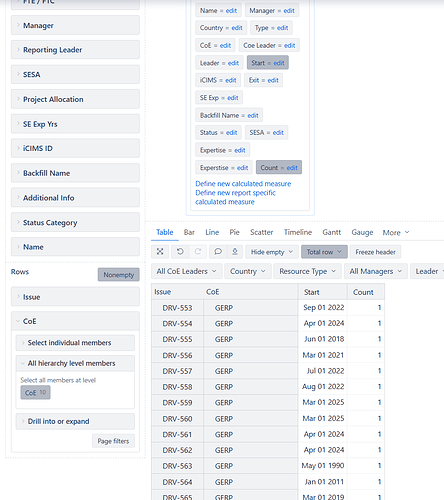
Task: Expand Drill into or expand section
Action: [x=75, y=421]
